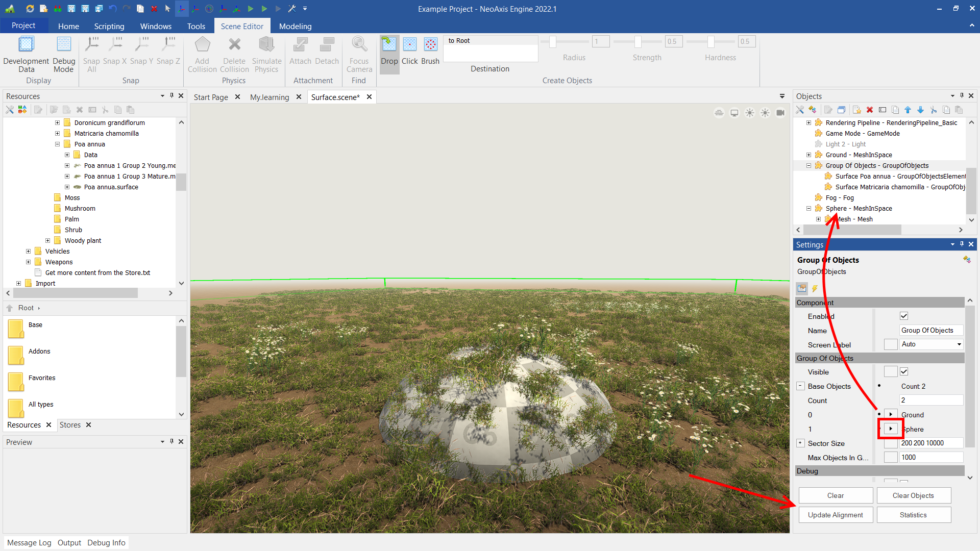Toggle the Visible checkbox
The width and height of the screenshot is (980, 551).
coord(904,372)
